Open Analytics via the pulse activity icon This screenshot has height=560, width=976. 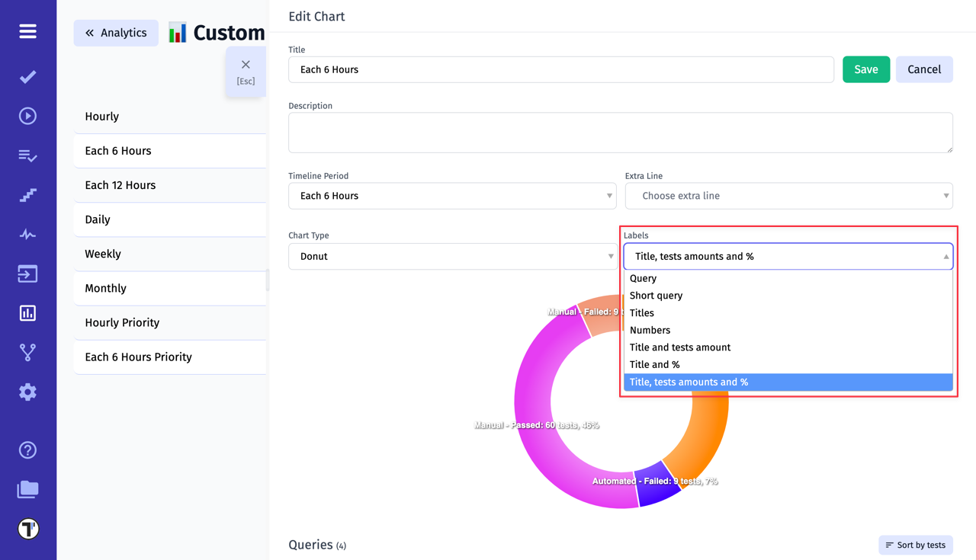point(27,235)
